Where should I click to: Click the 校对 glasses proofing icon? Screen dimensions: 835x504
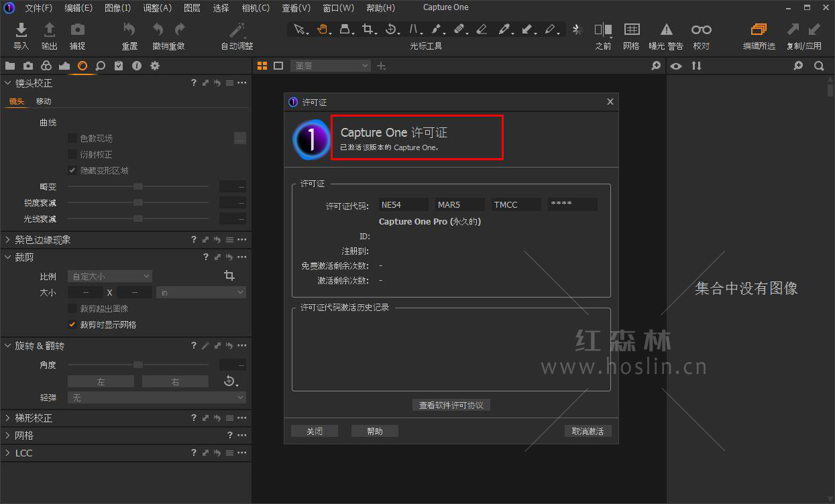click(702, 29)
